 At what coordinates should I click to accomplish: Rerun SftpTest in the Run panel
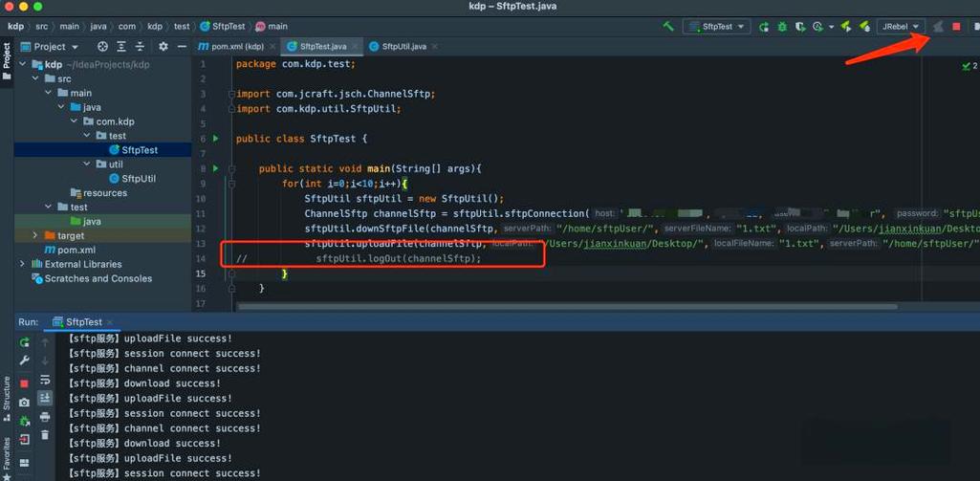coord(25,341)
